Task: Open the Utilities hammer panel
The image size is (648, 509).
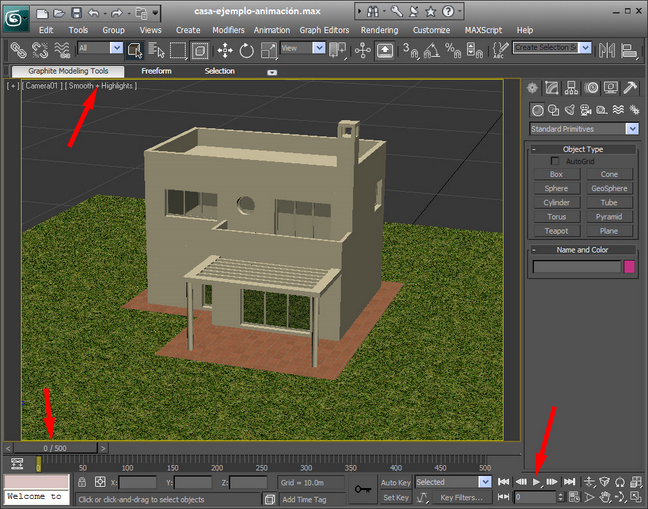Action: point(631,89)
